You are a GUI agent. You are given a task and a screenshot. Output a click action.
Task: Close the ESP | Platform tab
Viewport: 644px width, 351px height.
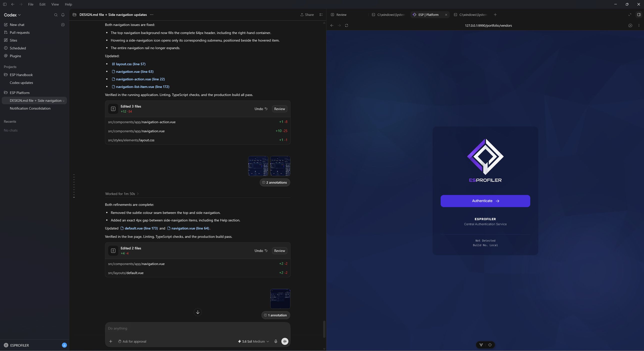(x=446, y=15)
